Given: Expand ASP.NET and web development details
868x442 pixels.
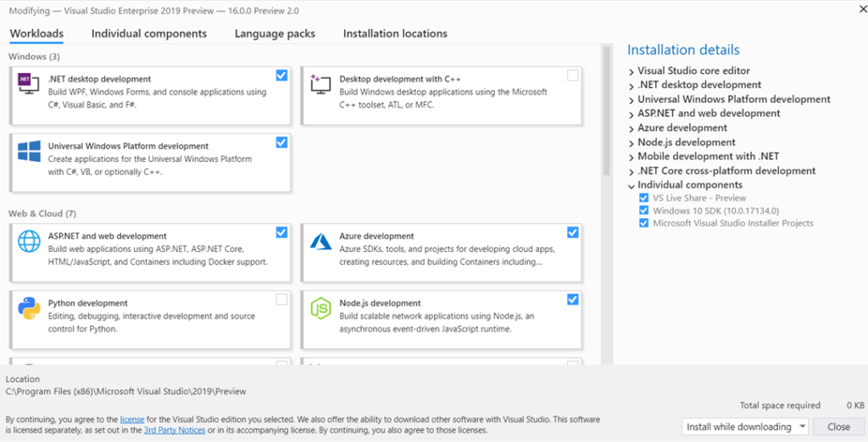Looking at the screenshot, I should [x=631, y=115].
